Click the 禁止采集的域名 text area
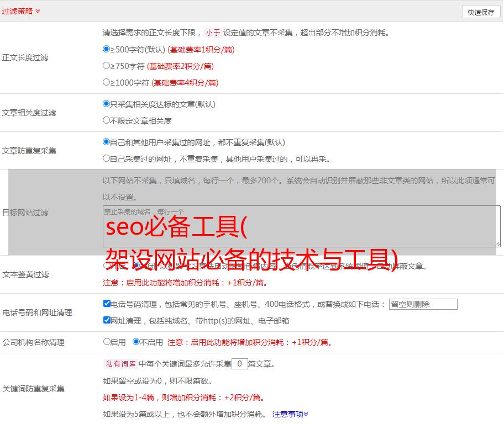This screenshot has width=504, height=424. tap(301, 226)
